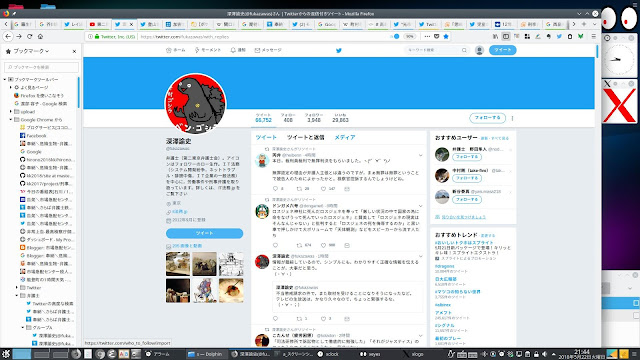Open the dropdown caret on 深澤諭史's own tweet

(420, 256)
